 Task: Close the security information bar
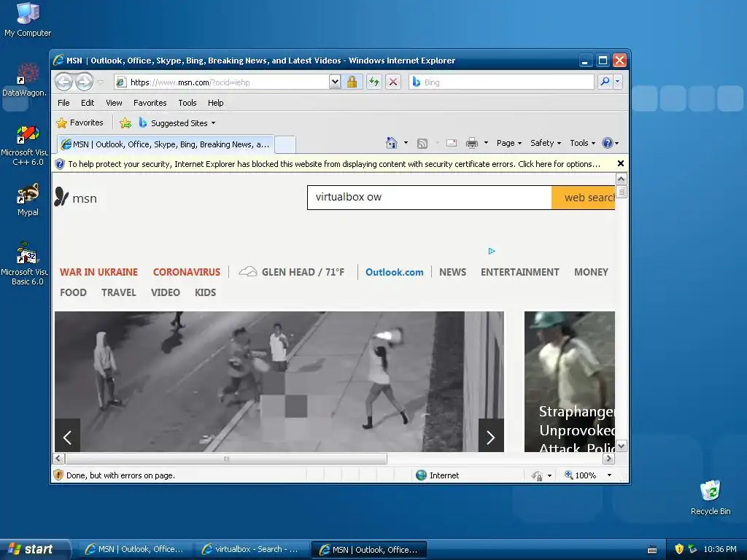pos(620,163)
